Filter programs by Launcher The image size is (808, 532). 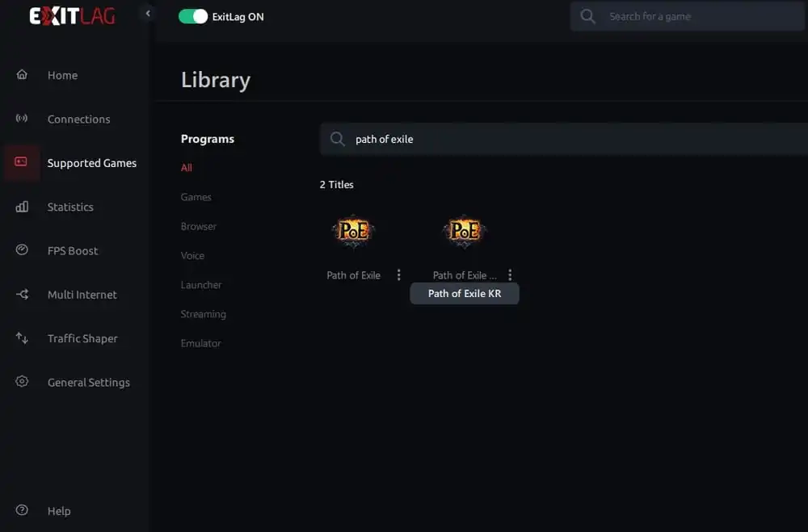(x=201, y=285)
